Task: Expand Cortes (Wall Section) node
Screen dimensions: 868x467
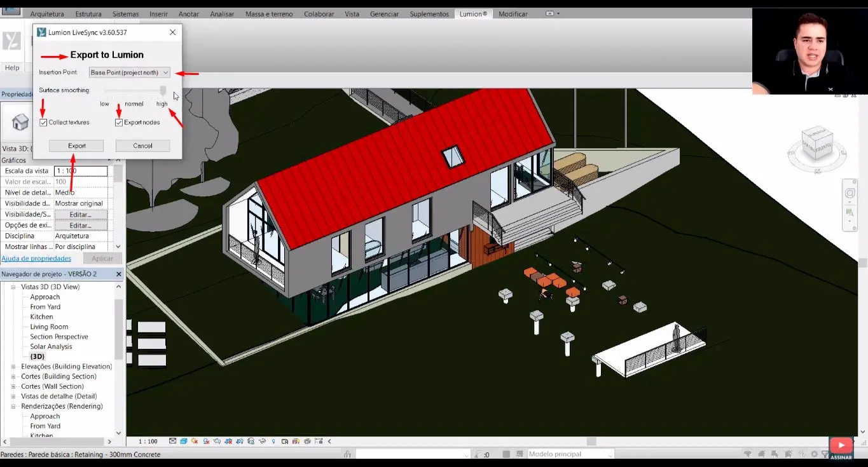Action: coord(14,386)
